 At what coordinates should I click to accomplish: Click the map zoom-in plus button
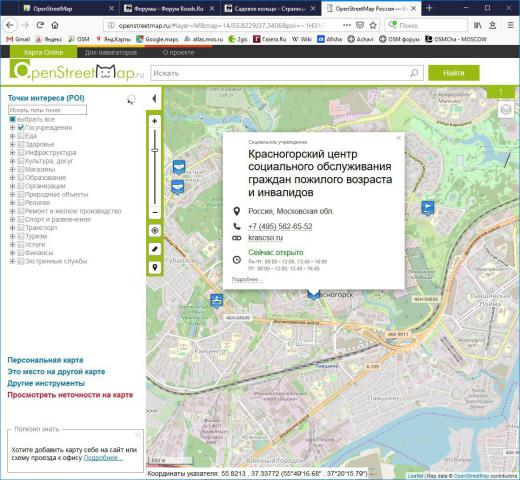[x=154, y=121]
